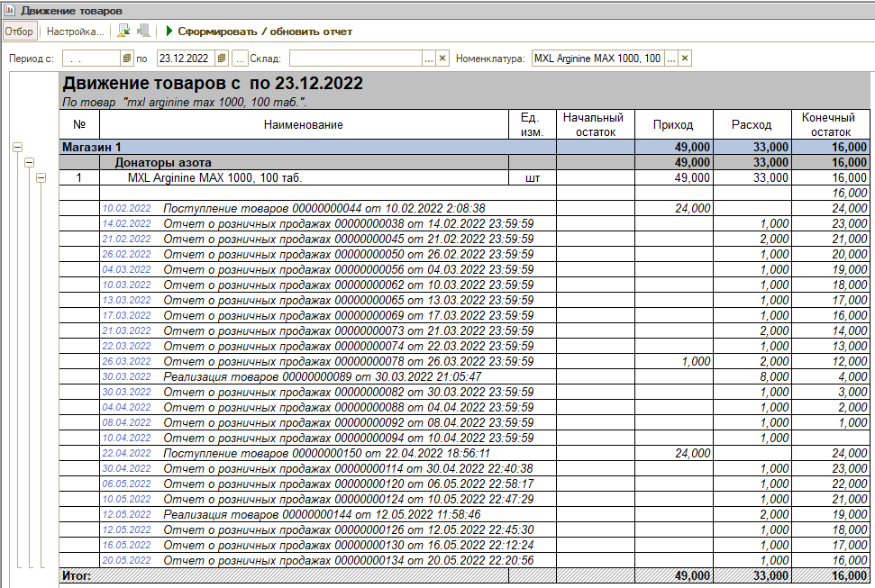Click the restore settings icon with green arrow
Screen dimensions: 875x588
[x=123, y=32]
